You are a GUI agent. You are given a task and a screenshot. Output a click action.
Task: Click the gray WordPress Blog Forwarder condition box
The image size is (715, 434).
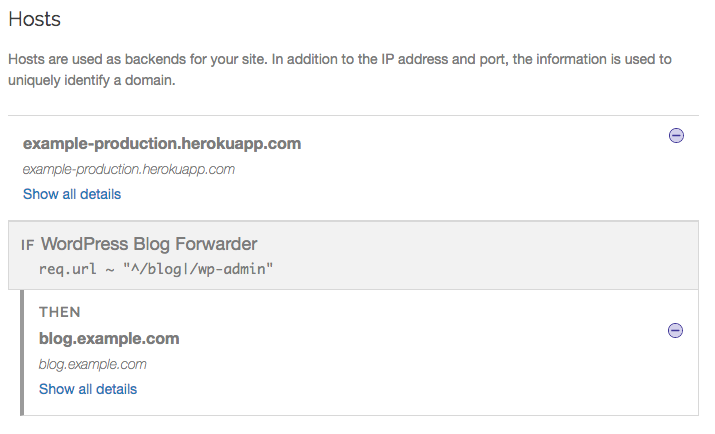point(353,255)
